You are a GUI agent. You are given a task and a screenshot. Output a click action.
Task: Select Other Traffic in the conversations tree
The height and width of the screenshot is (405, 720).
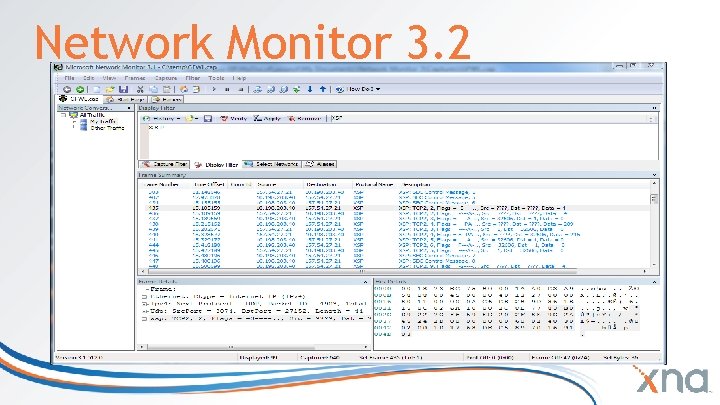click(x=107, y=128)
